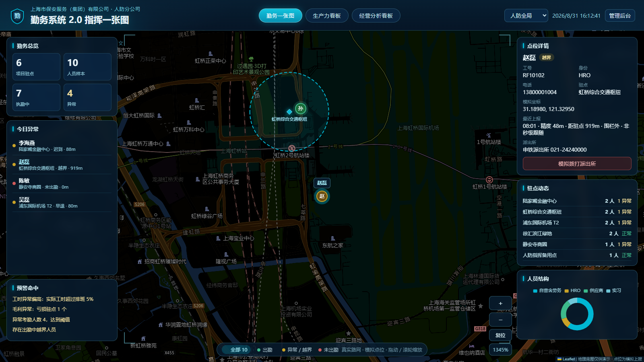Screen dimensions: 644x362
Task: Click the shield logo icon in header
Action: 17,16
